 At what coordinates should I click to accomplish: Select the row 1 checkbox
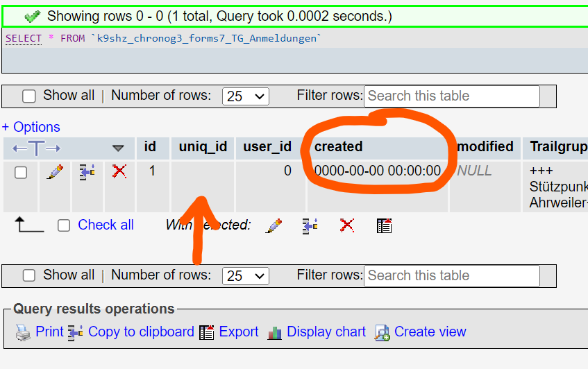click(x=21, y=172)
